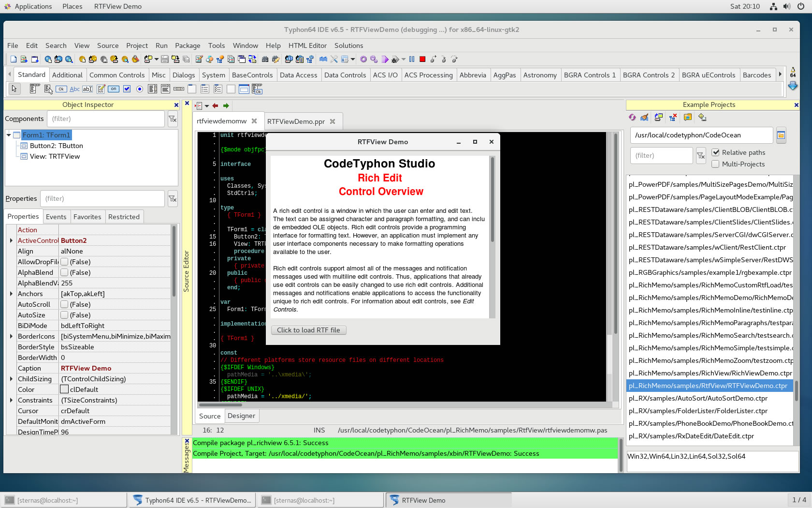Click the purple Run arrow toolbar icon

pos(385,59)
